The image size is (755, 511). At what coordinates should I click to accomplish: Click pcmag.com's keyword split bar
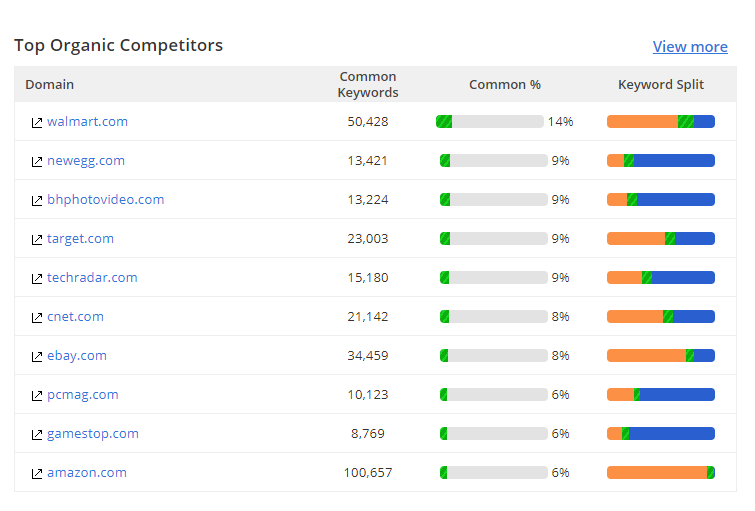pyautogui.click(x=661, y=394)
